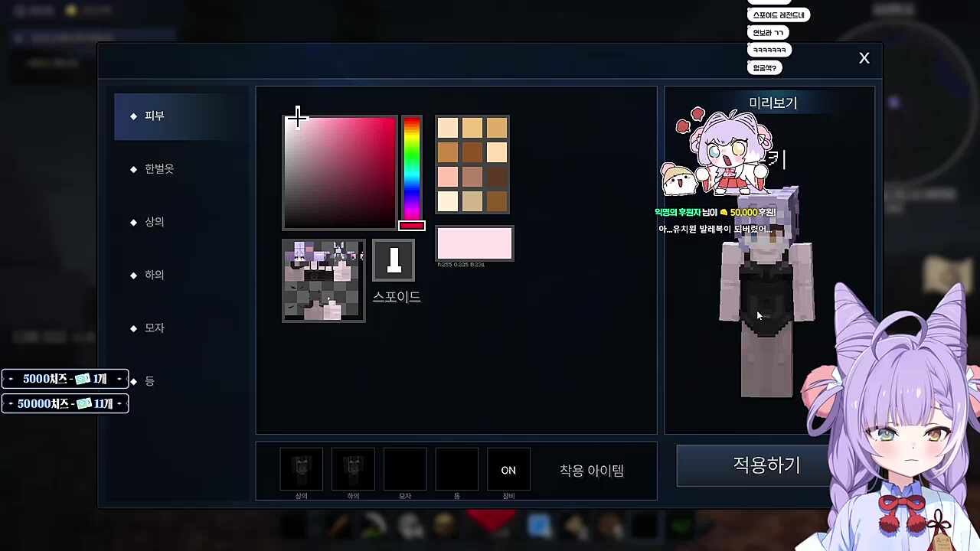This screenshot has height=551, width=980.
Task: Toggle the 장비 ON switch
Action: click(x=508, y=470)
